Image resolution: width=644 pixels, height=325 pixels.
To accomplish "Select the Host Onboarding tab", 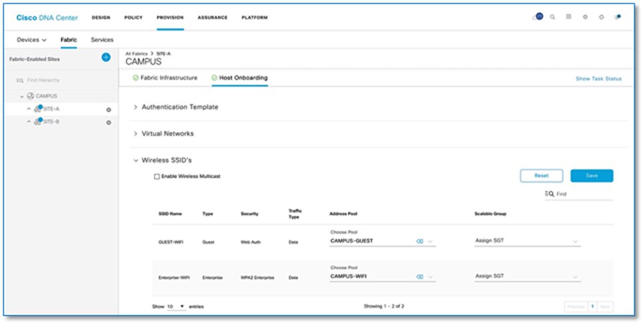I will click(239, 78).
